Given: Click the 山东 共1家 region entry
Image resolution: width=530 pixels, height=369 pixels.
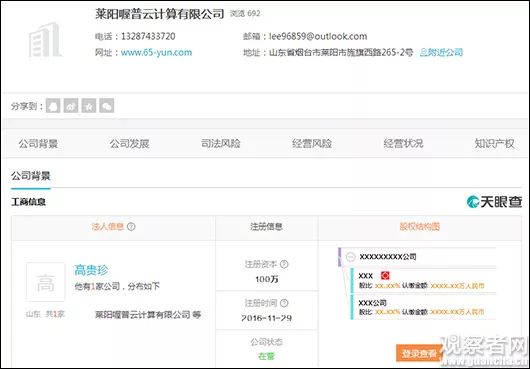Looking at the screenshot, I should pyautogui.click(x=45, y=315).
